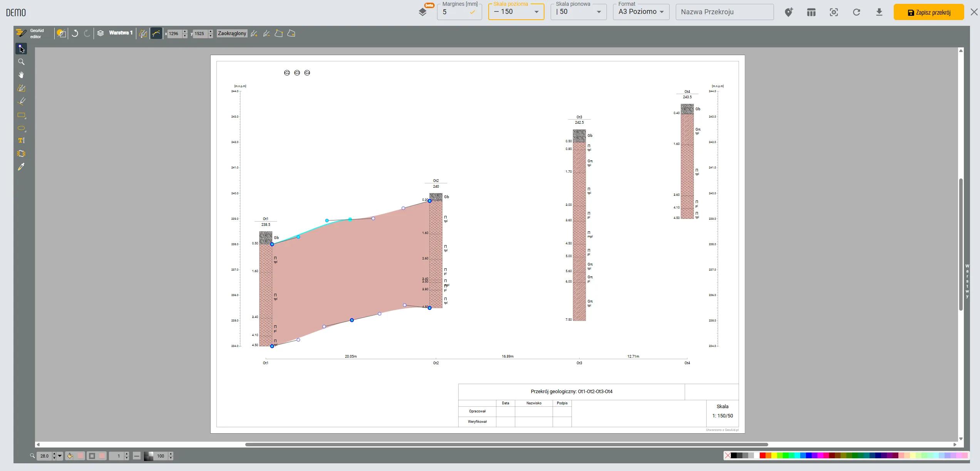980x471 pixels.
Task: Click the download icon in header
Action: coord(879,12)
